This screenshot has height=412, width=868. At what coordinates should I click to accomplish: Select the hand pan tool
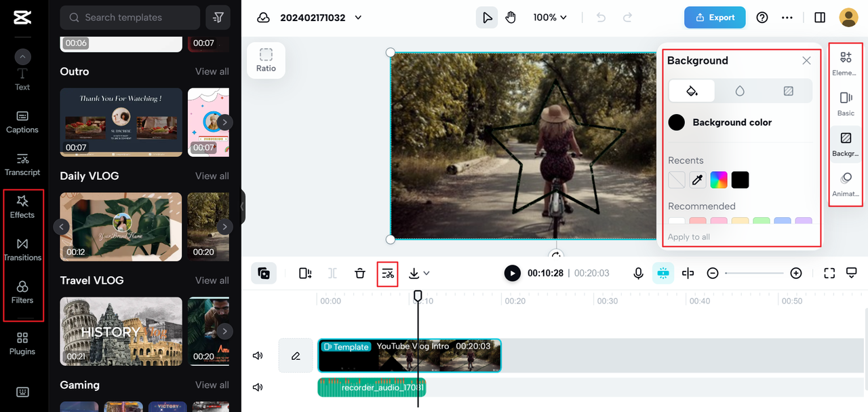tap(511, 18)
